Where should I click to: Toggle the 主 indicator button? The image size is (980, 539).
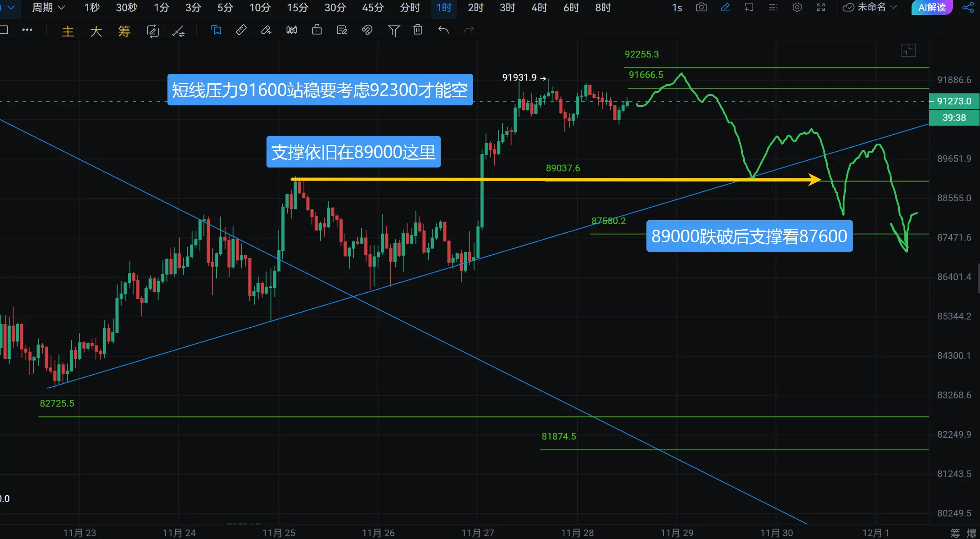68,31
